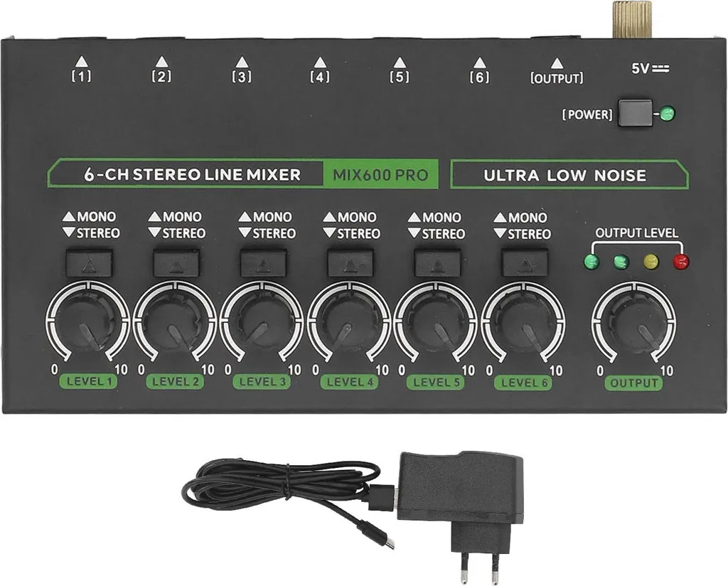Image resolution: width=728 pixels, height=586 pixels.
Task: Toggle channel 6 MONO/STEREO switch
Action: pos(524,264)
